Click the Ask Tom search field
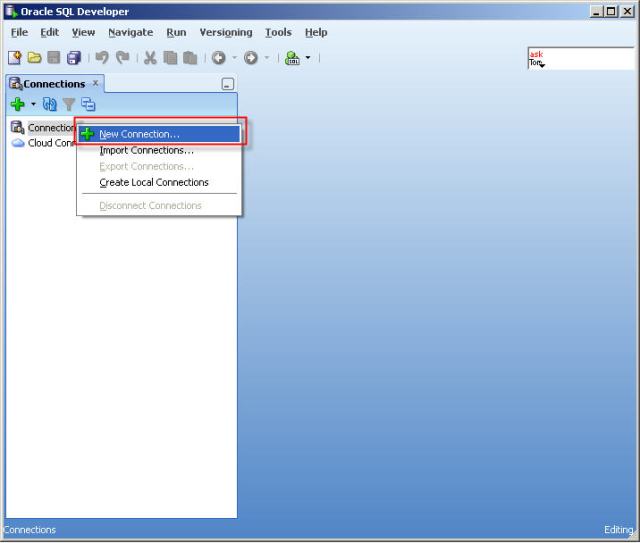The width and height of the screenshot is (640, 543). 581,58
